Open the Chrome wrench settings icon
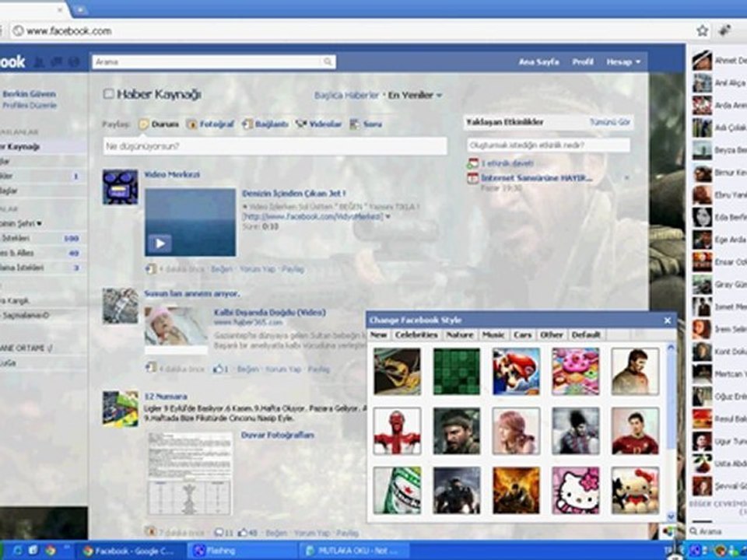Image resolution: width=747 pixels, height=560 pixels. [x=724, y=30]
